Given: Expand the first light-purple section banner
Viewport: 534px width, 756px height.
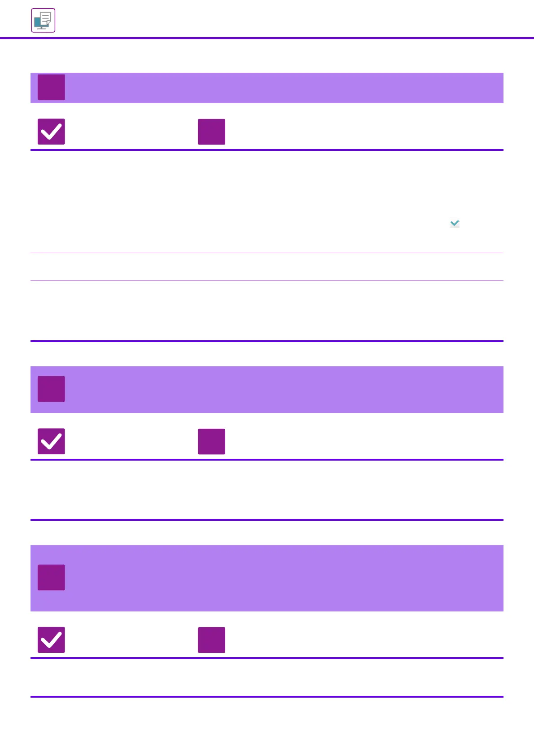Looking at the screenshot, I should point(283,88).
